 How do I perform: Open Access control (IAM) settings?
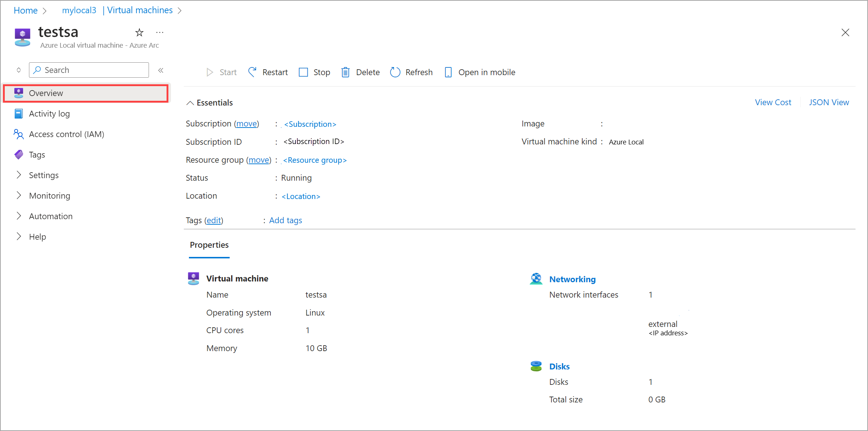[x=66, y=134]
